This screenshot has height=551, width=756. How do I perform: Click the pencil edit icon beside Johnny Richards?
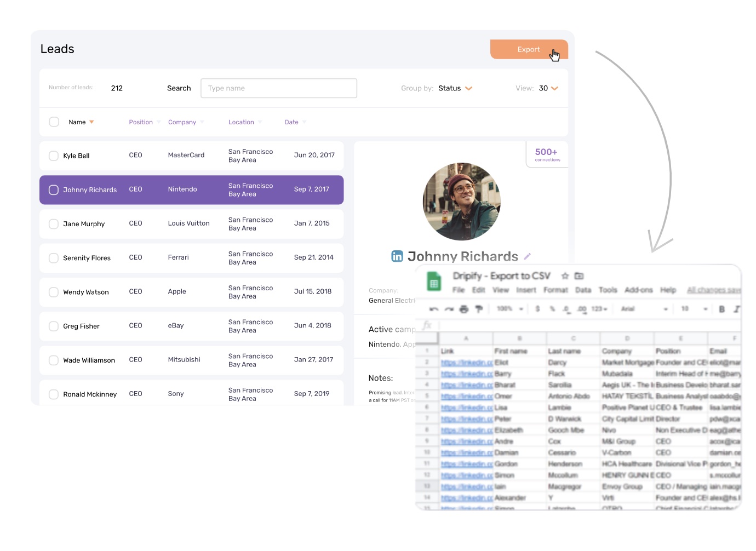pyautogui.click(x=527, y=256)
